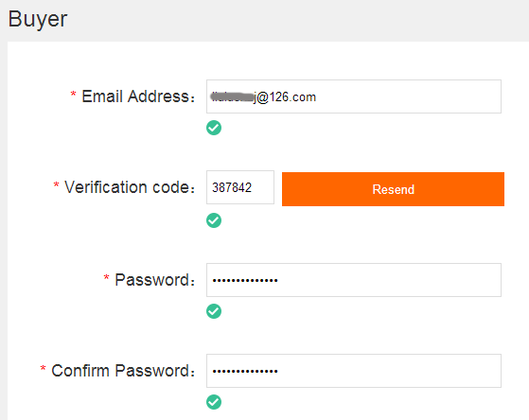Click the green checkmark below Confirm Password

[214, 402]
